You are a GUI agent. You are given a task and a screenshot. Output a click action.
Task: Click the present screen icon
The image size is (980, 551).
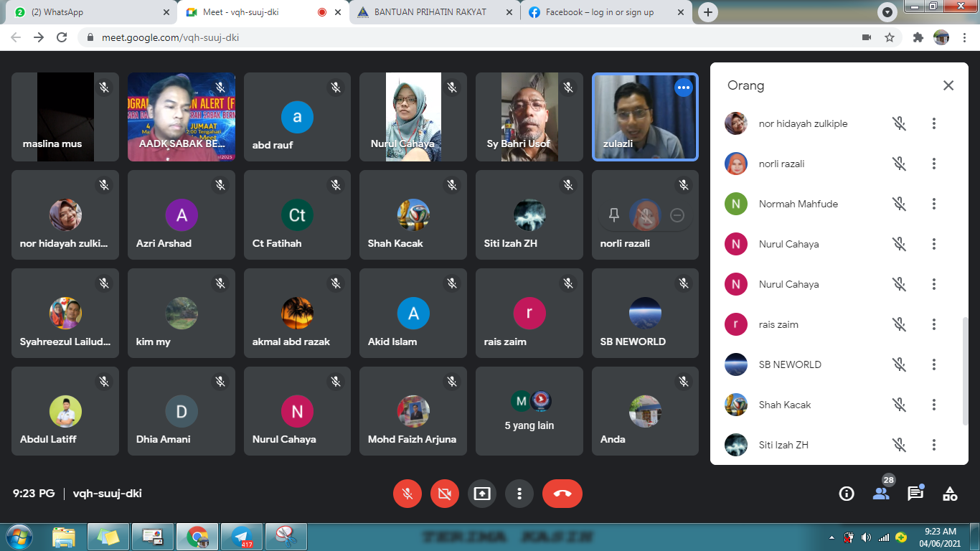tap(482, 494)
